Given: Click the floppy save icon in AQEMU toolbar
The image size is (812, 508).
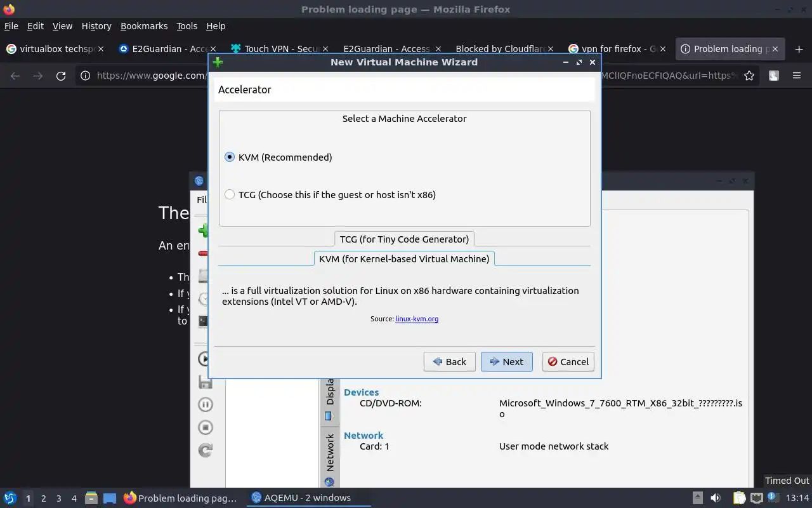Looking at the screenshot, I should click(x=205, y=382).
